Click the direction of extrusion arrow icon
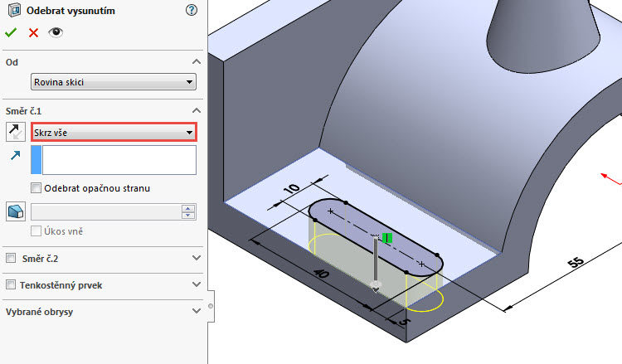Image resolution: width=622 pixels, height=364 pixels. point(16,155)
